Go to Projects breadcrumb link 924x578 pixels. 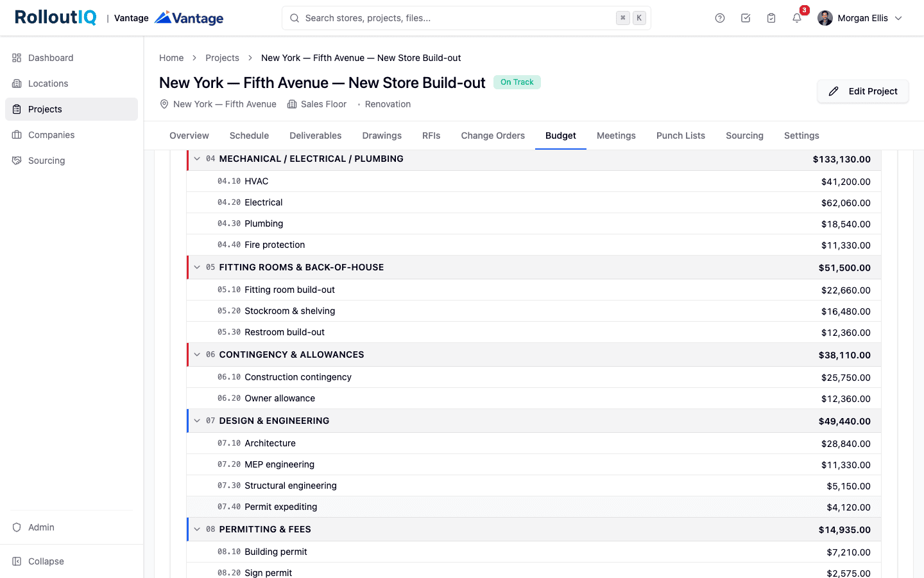[x=222, y=58]
